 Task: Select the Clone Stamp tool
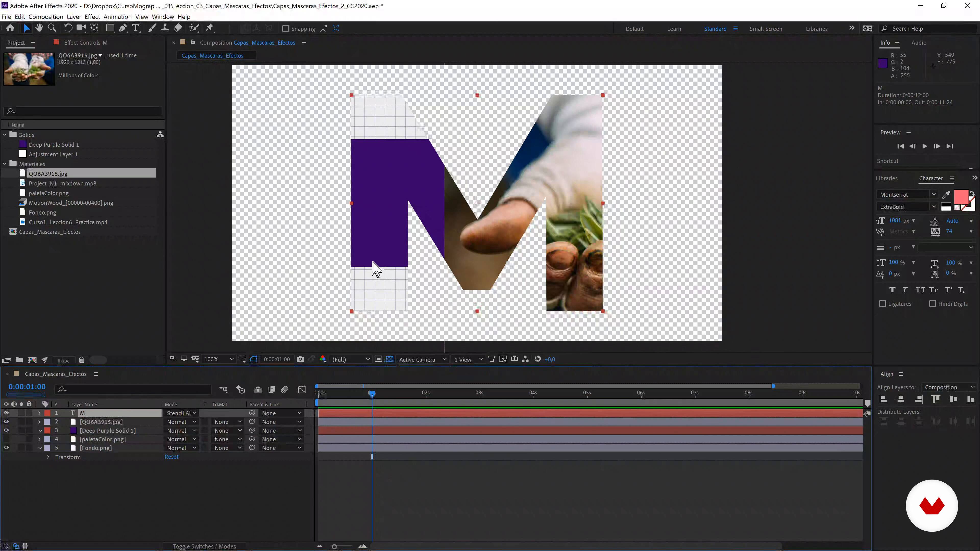[x=165, y=28]
